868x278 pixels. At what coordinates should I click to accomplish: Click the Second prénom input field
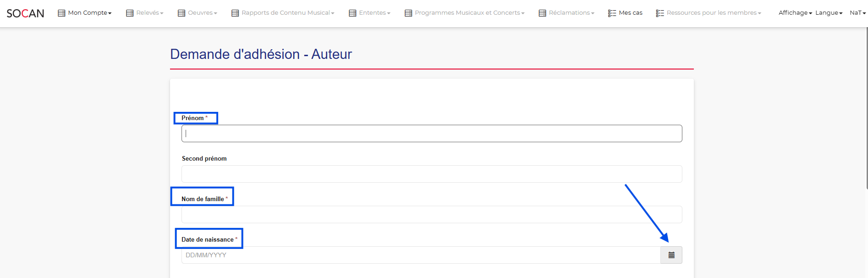point(431,174)
